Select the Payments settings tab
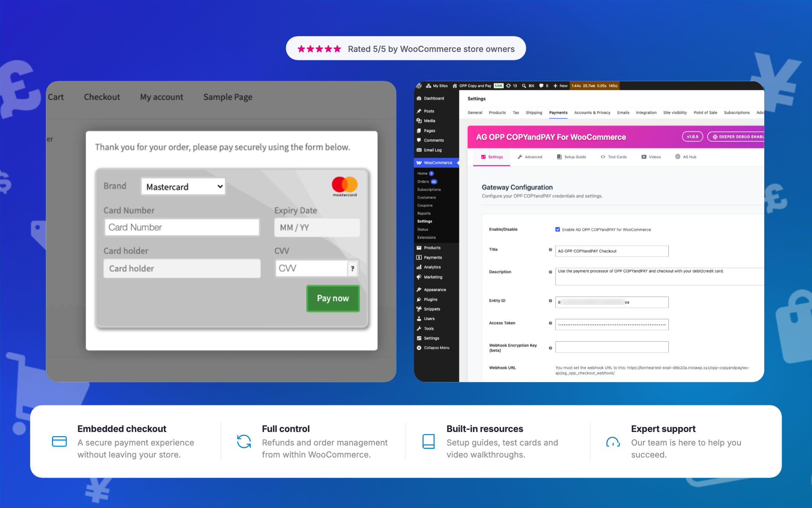 coord(558,113)
